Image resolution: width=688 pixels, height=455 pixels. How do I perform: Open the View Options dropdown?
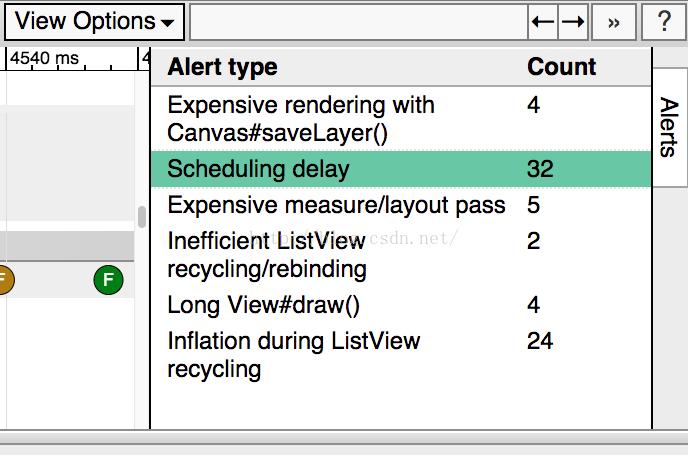click(94, 21)
